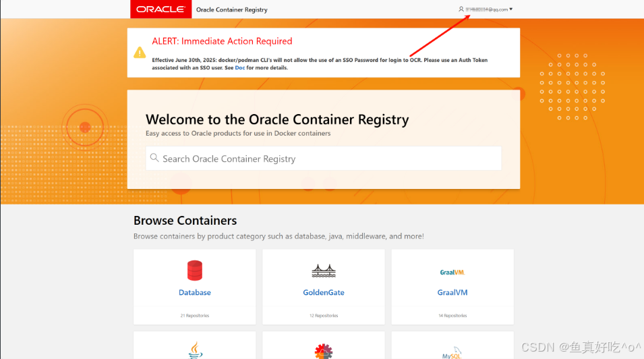Open Oracle Container Registry home title
Image resolution: width=644 pixels, height=359 pixels.
[232, 9]
